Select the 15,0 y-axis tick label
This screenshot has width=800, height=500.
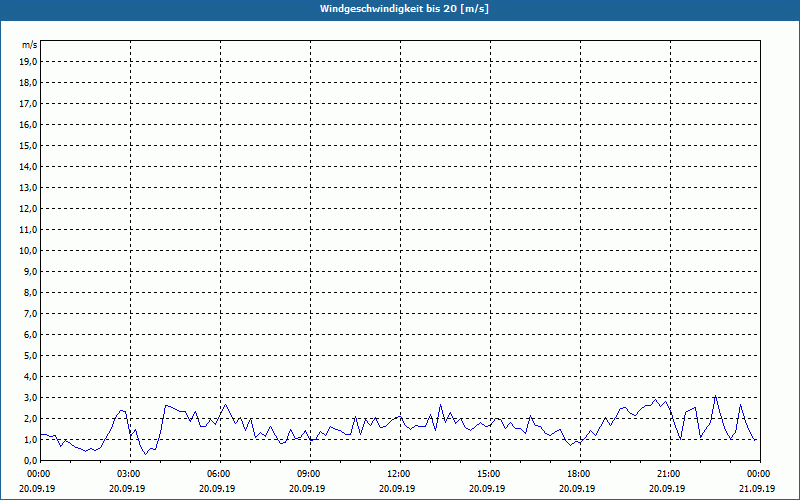point(29,145)
